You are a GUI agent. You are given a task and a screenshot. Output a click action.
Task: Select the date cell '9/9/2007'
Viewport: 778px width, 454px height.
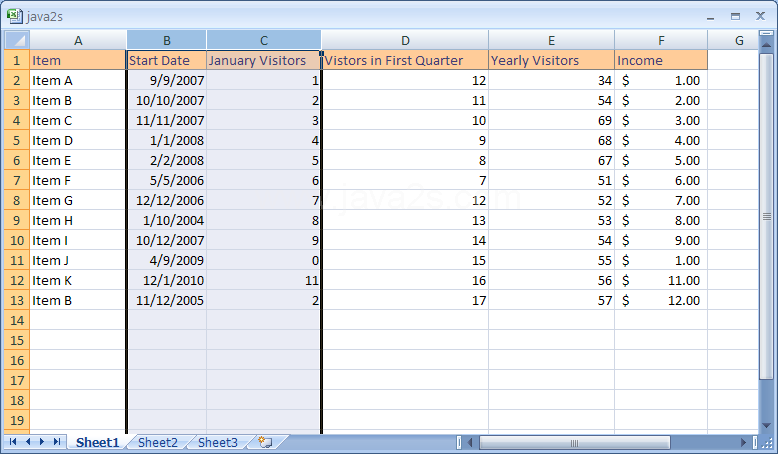(x=167, y=80)
